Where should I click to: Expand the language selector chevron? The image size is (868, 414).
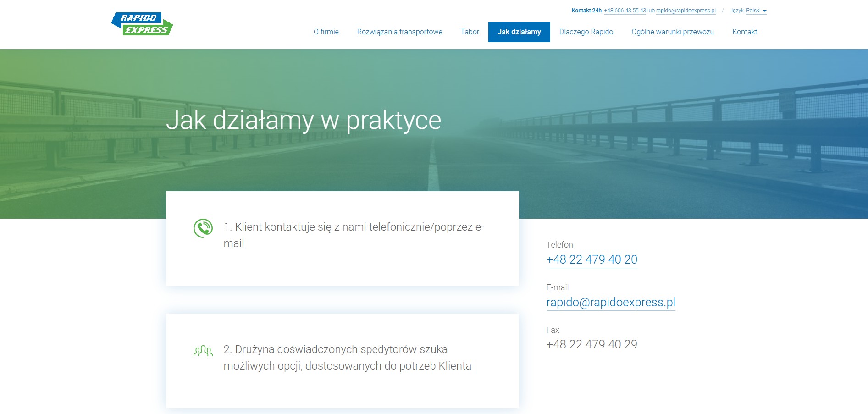click(765, 11)
